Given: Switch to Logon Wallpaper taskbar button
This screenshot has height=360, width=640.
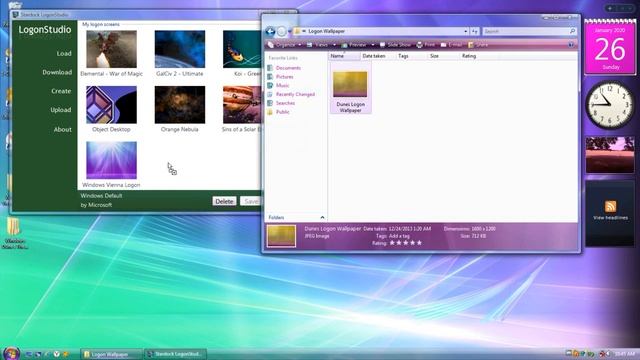Looking at the screenshot, I should (x=111, y=354).
